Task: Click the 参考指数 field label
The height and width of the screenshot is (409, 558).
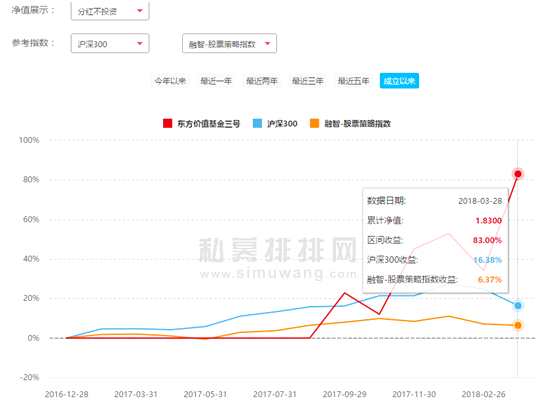Action: [x=33, y=43]
